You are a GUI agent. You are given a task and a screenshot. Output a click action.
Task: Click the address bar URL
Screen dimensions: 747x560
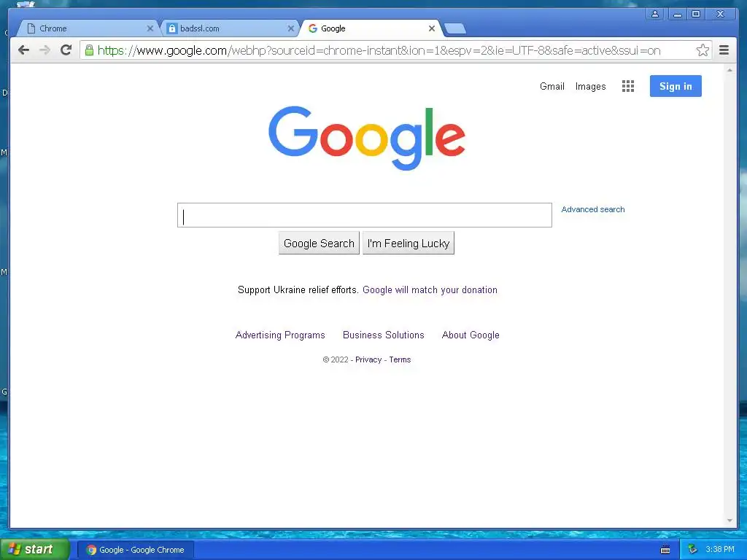pos(379,50)
